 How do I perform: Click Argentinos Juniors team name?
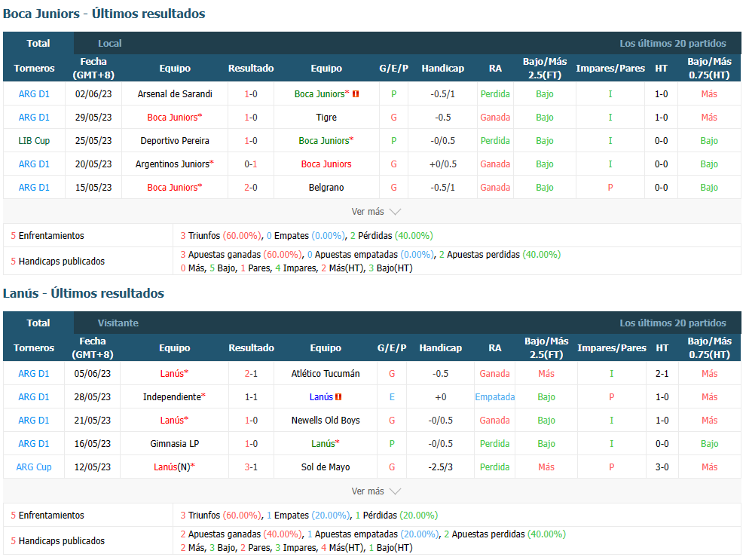pyautogui.click(x=173, y=164)
